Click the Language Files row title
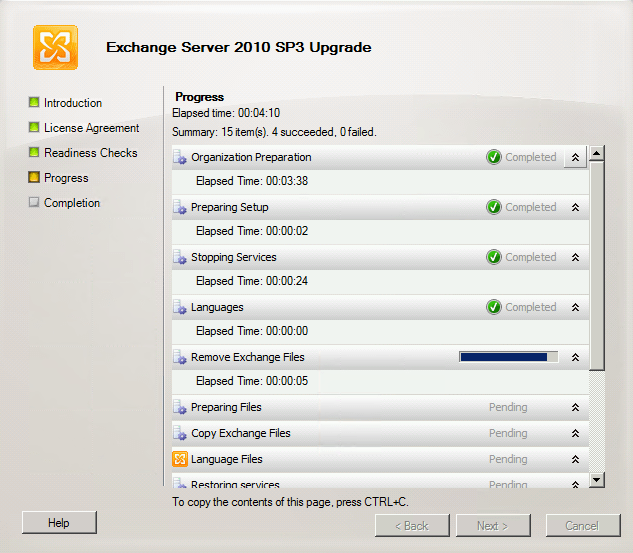The width and height of the screenshot is (633, 553). pyautogui.click(x=227, y=459)
